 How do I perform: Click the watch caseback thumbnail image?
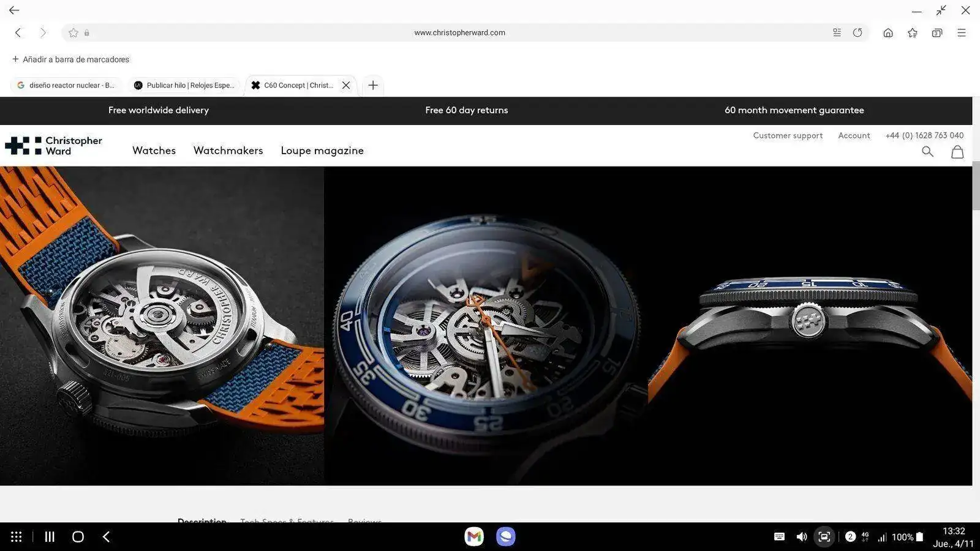pos(162,326)
